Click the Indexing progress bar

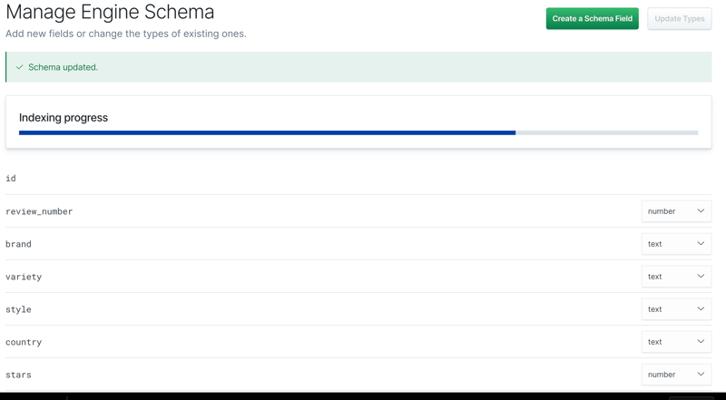coord(358,132)
